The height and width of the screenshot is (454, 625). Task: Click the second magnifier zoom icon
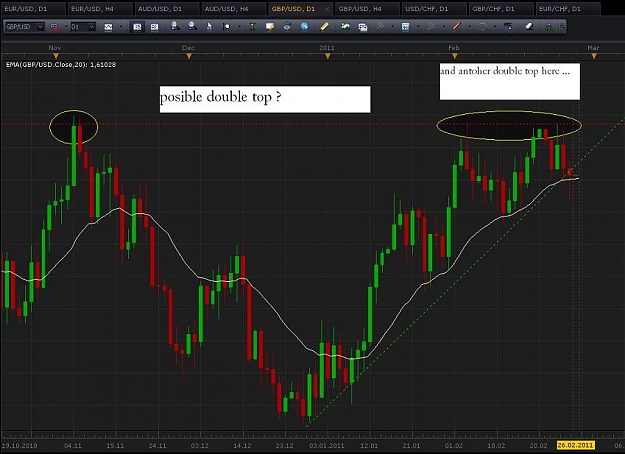pyautogui.click(x=192, y=26)
